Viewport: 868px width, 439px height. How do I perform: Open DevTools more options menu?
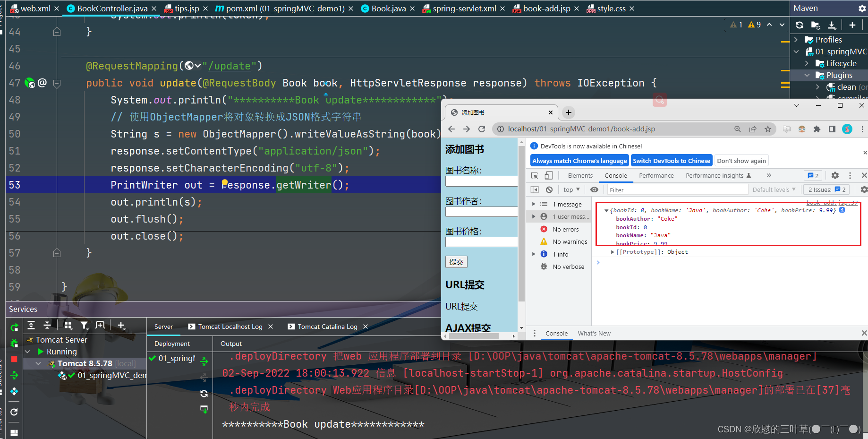pyautogui.click(x=850, y=175)
